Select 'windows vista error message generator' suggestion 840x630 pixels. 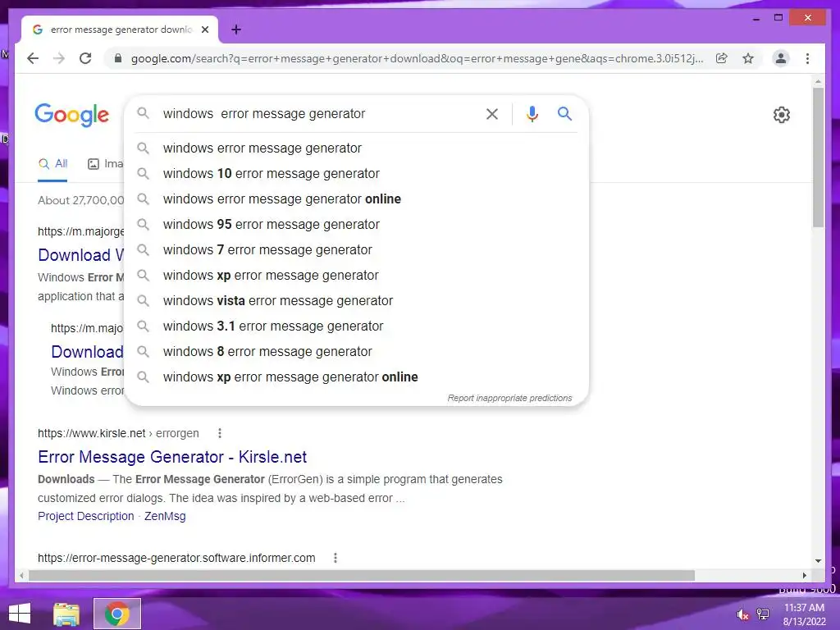point(356,300)
